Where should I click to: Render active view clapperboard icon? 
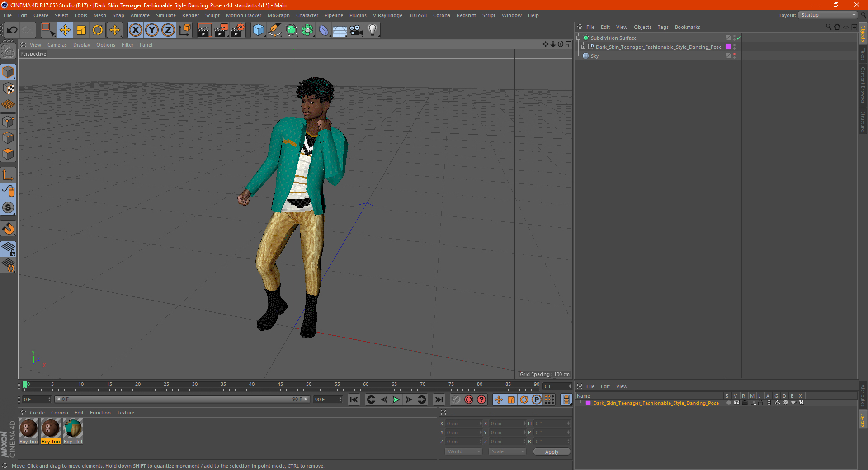[x=204, y=30]
